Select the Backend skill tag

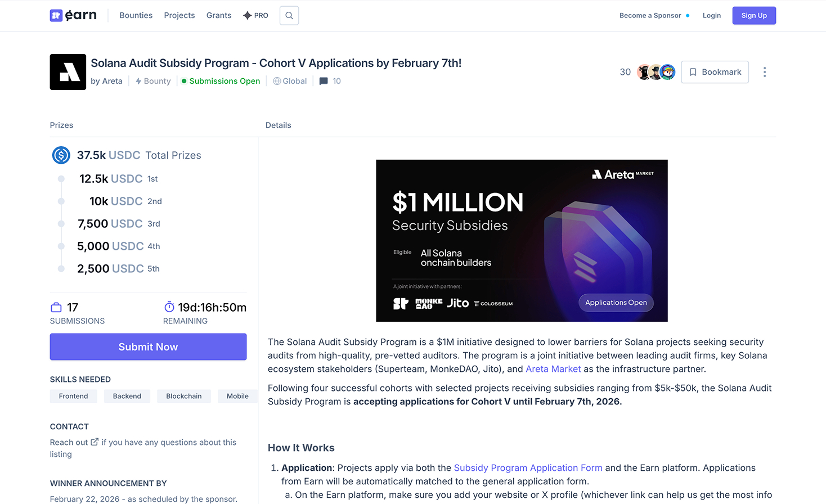click(127, 396)
